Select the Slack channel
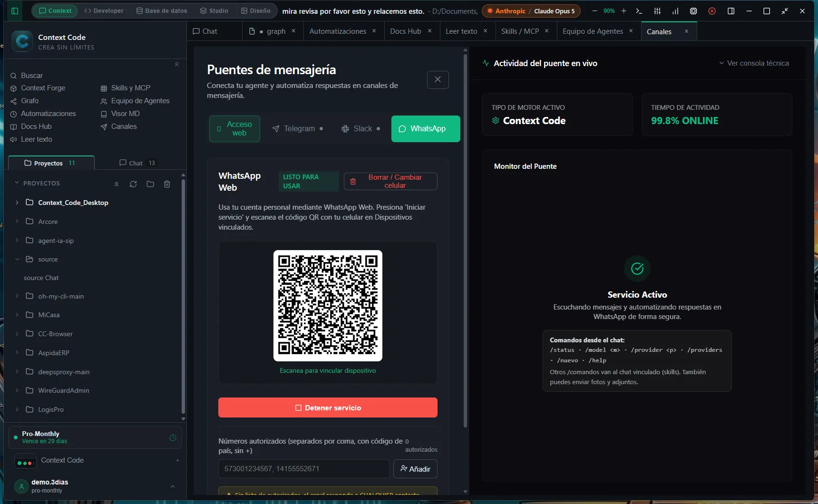This screenshot has width=818, height=504. point(360,129)
